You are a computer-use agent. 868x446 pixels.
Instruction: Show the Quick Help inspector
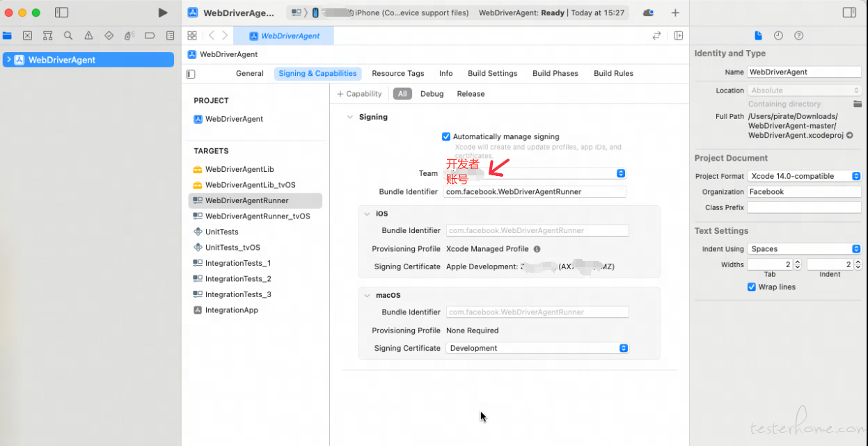tap(799, 35)
